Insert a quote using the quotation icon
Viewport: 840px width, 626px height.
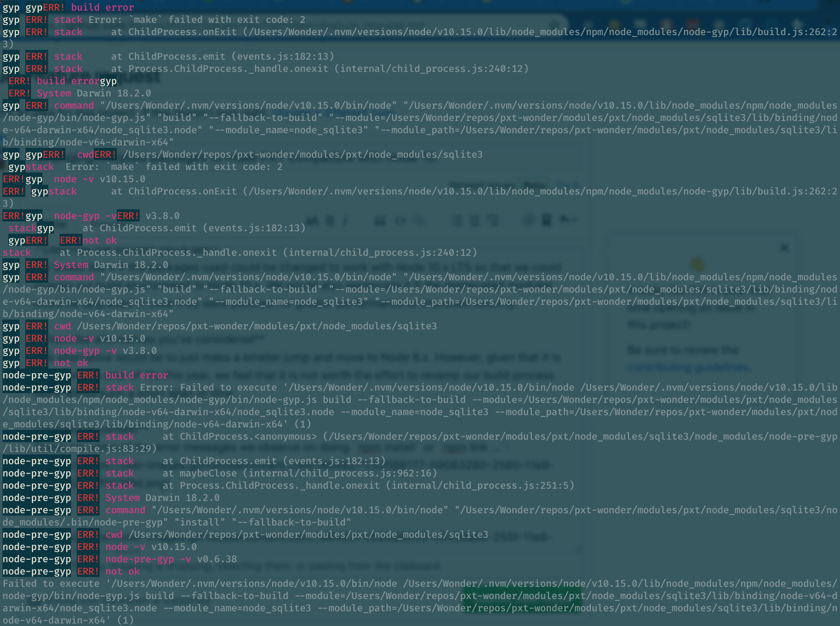pos(380,221)
